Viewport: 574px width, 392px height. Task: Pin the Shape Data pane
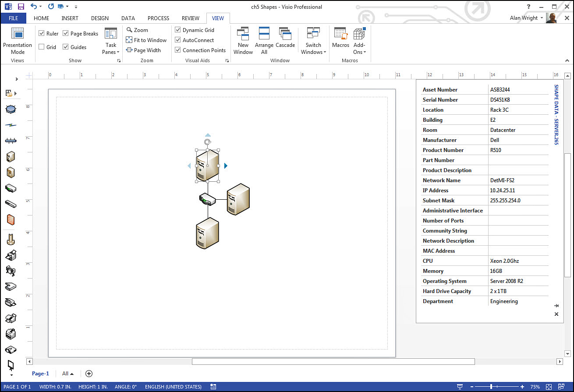click(556, 305)
